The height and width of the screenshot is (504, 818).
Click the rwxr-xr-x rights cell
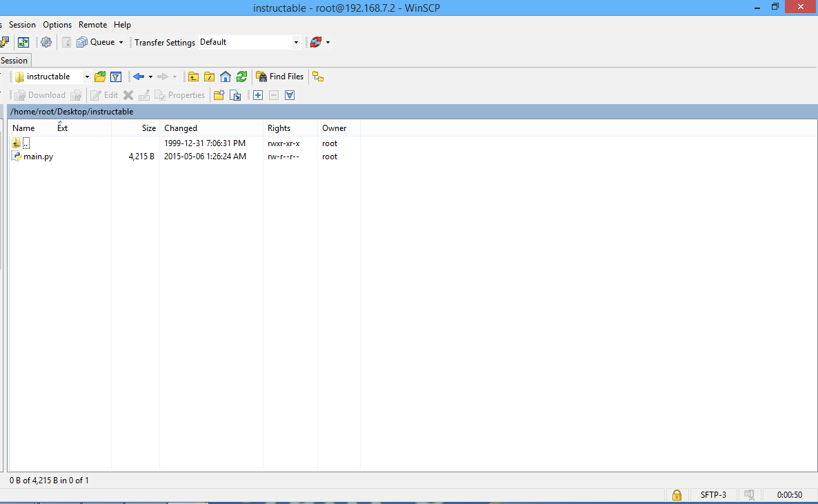pos(283,143)
